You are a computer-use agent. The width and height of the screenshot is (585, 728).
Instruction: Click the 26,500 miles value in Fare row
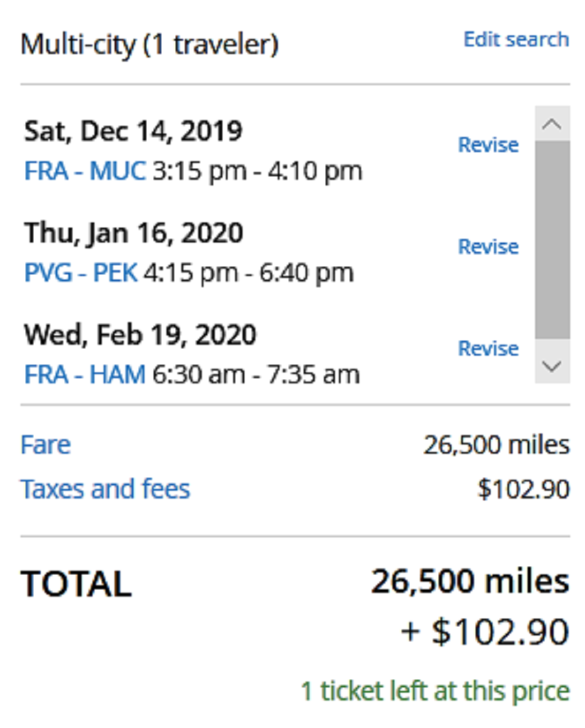[496, 445]
